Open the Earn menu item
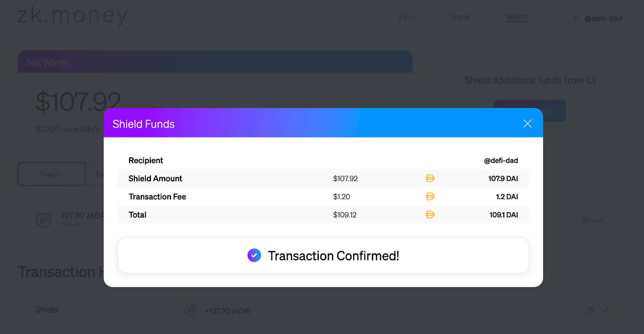The width and height of the screenshot is (644, 334). 406,17
